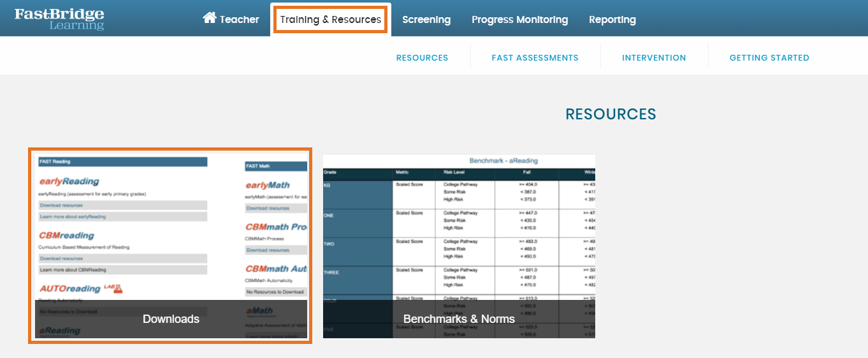The width and height of the screenshot is (868, 358).
Task: Open the Reporting tab
Action: (612, 19)
